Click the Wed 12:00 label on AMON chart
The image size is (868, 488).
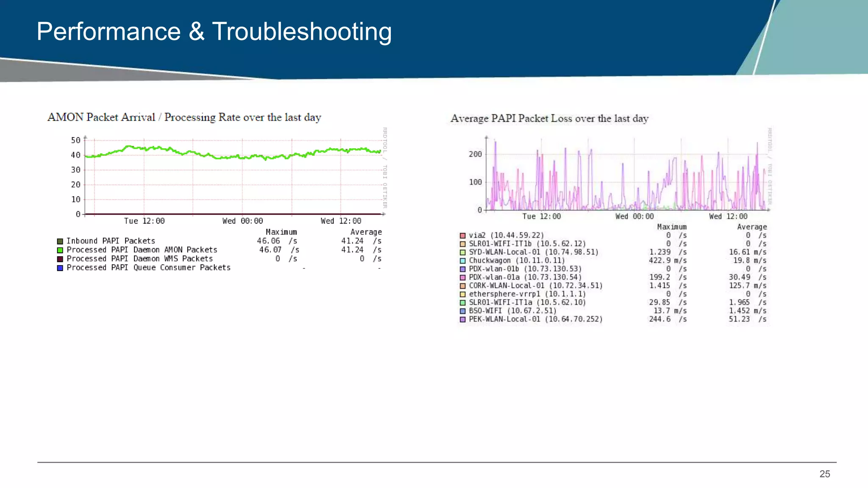coord(341,221)
